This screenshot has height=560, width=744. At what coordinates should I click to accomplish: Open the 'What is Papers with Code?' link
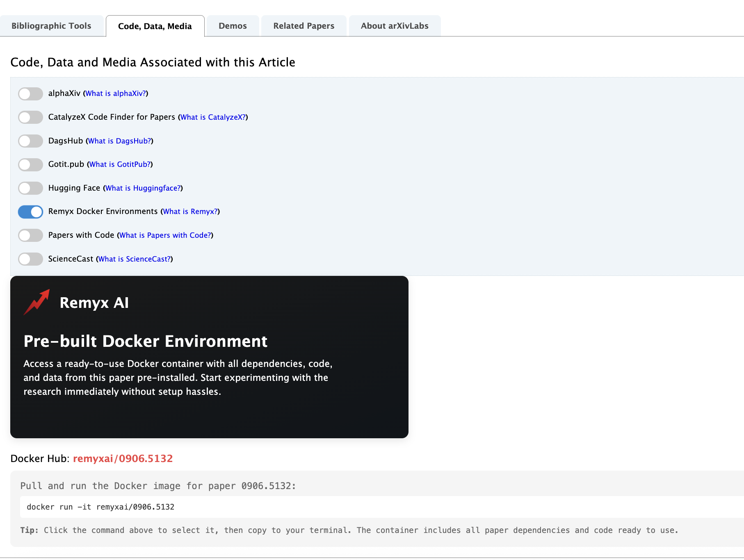tap(165, 235)
